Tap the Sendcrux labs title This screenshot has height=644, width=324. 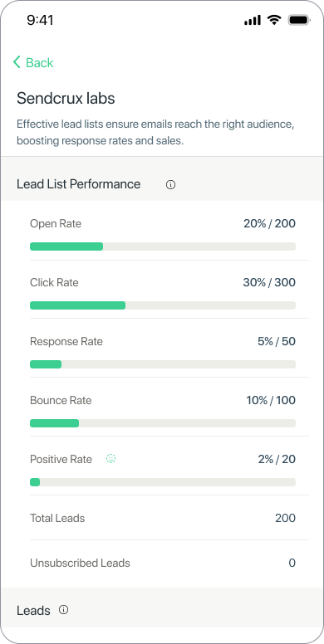click(66, 99)
